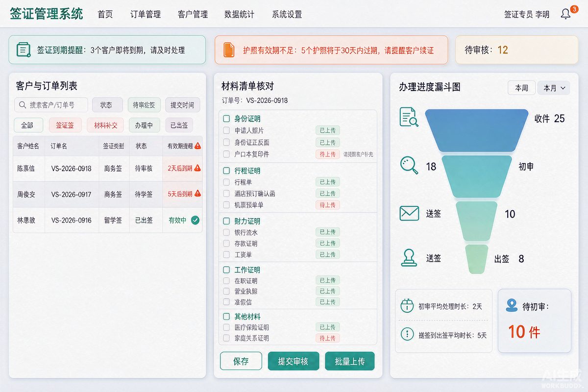Image resolution: width=588 pixels, height=392 pixels.
Task: Click customer name 林思敏 in the table
Action: click(x=26, y=220)
